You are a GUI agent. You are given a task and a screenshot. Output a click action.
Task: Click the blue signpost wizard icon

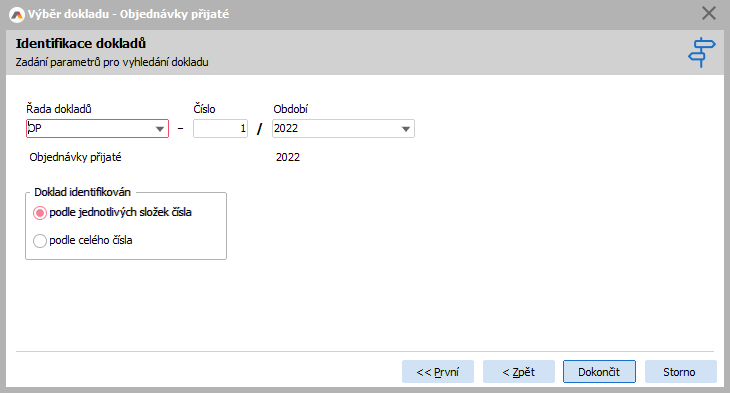702,52
